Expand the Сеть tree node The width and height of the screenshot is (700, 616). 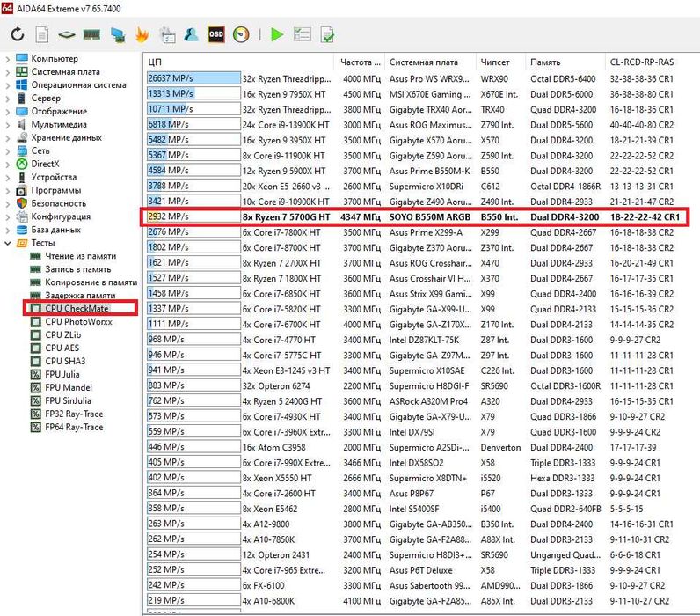pos(7,150)
